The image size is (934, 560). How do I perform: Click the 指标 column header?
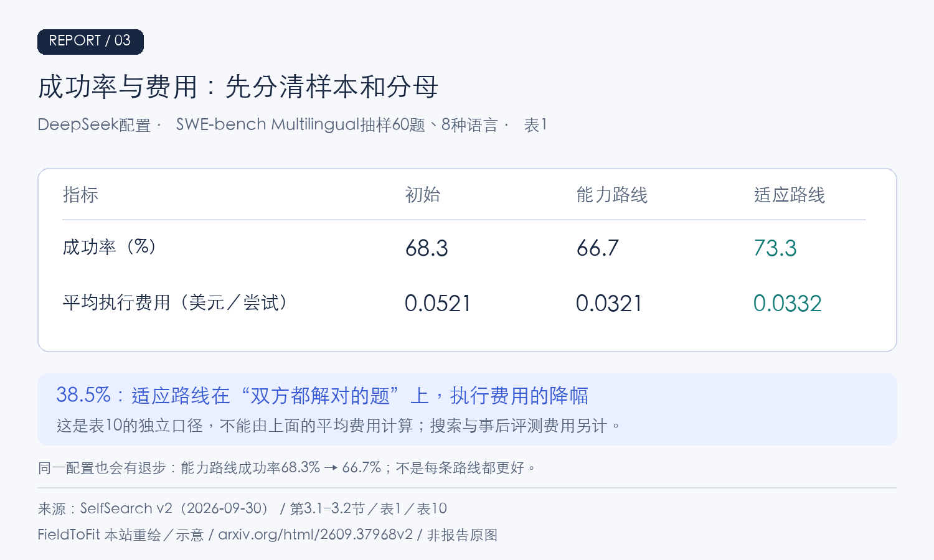[80, 195]
